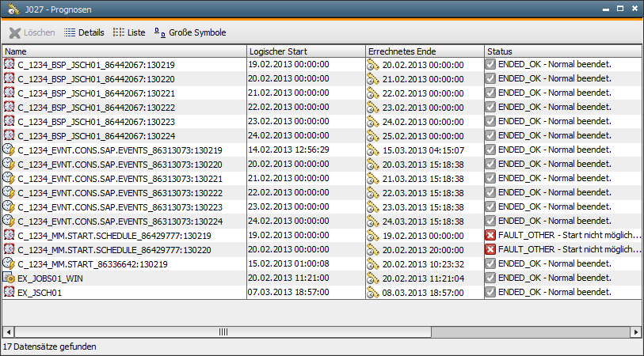Click schedule icon of C_1234_MM.START.SCHEDULE_86429777:130220
Viewport: 644px width, 356px height.
pos(9,249)
